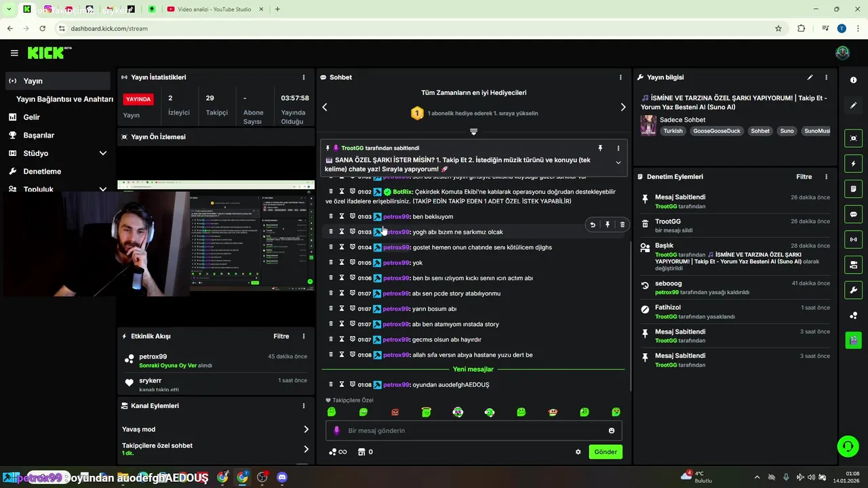Toggle the broadcast statistics panel icon

pyautogui.click(x=853, y=239)
